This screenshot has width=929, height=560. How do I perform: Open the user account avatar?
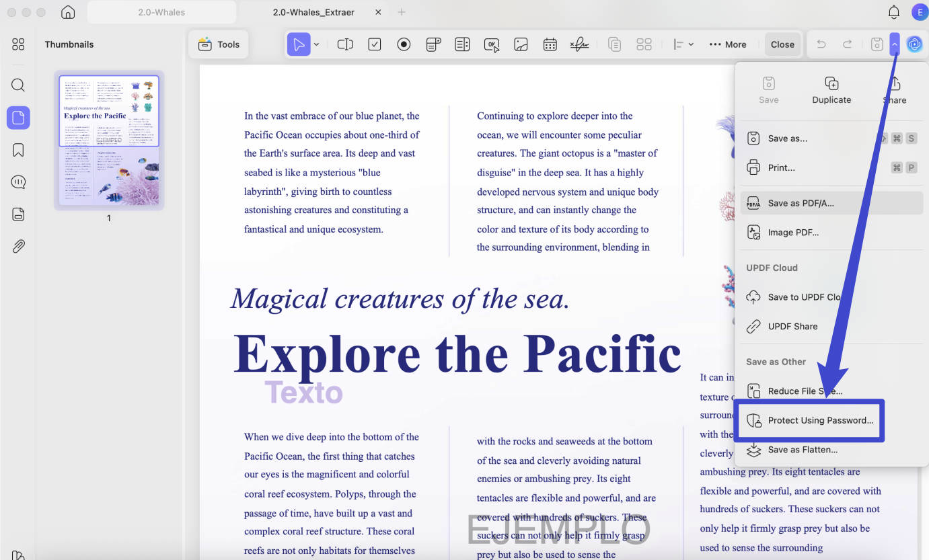918,12
